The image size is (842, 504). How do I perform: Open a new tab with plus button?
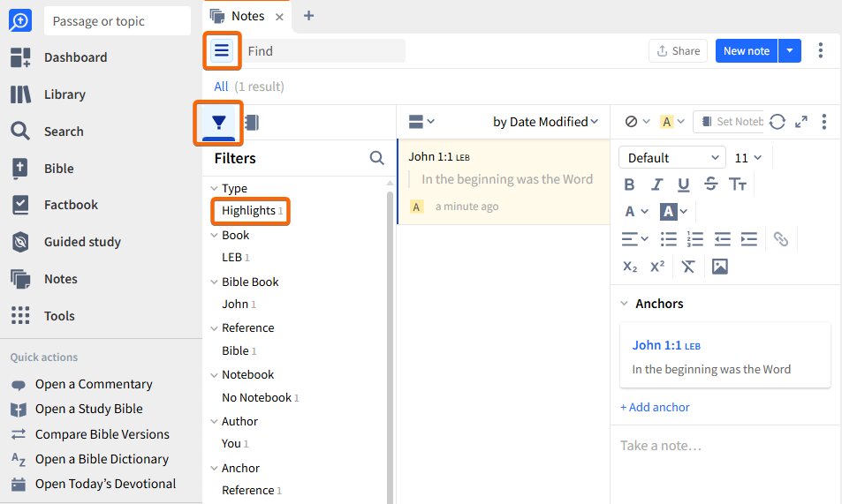point(308,16)
